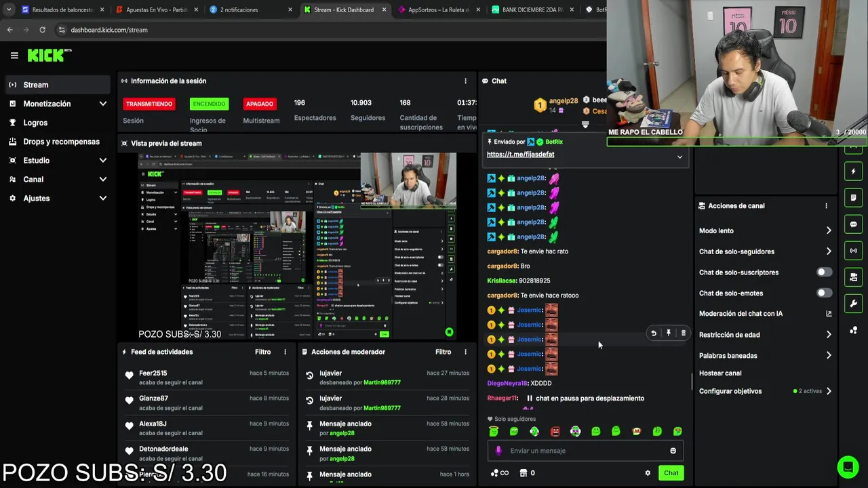Open the emoji picker in the chat input
This screenshot has width=868, height=488.
[x=673, y=451]
